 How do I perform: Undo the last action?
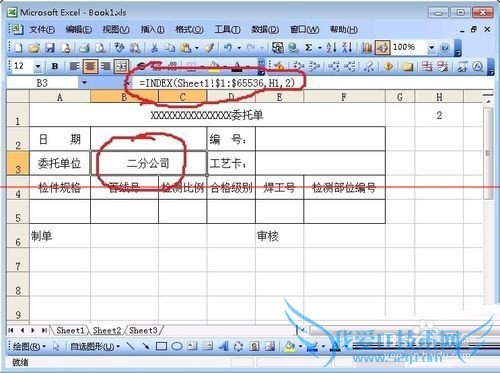pos(228,48)
